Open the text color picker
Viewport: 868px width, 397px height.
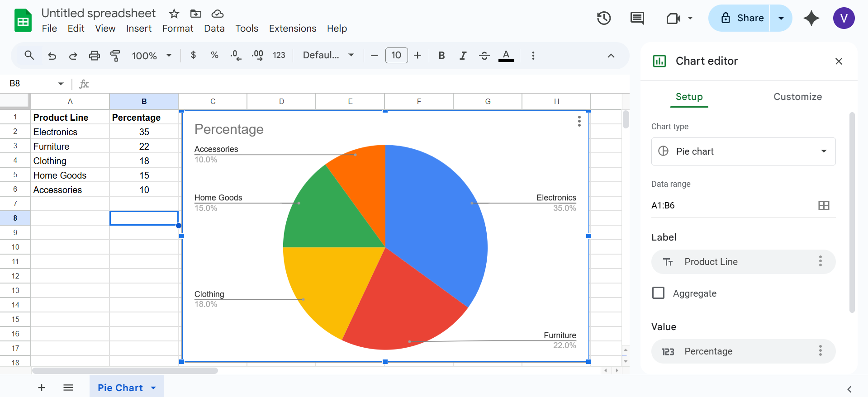pos(506,55)
